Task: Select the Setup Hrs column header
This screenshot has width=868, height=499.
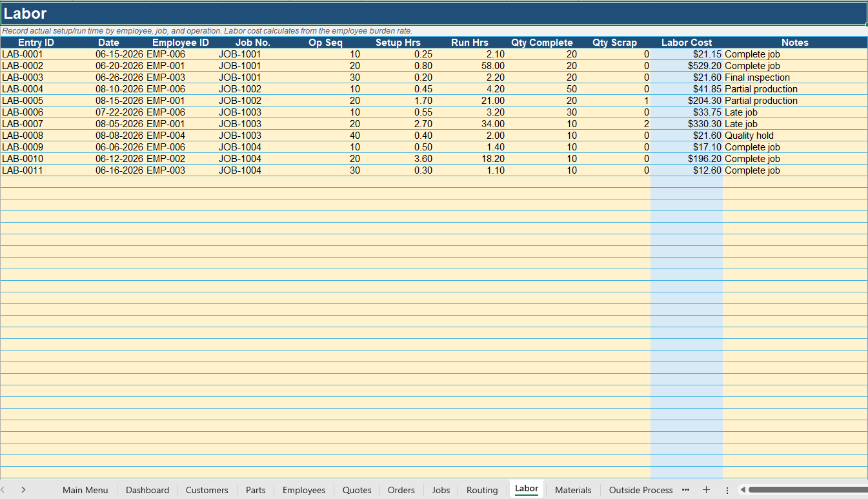Action: [x=398, y=43]
